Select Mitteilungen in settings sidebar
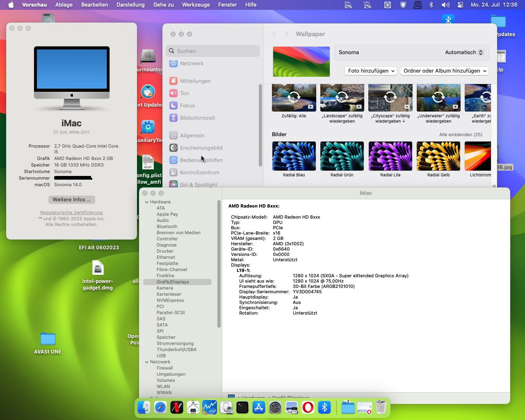Viewport: 525px width, 420px height. tap(195, 81)
